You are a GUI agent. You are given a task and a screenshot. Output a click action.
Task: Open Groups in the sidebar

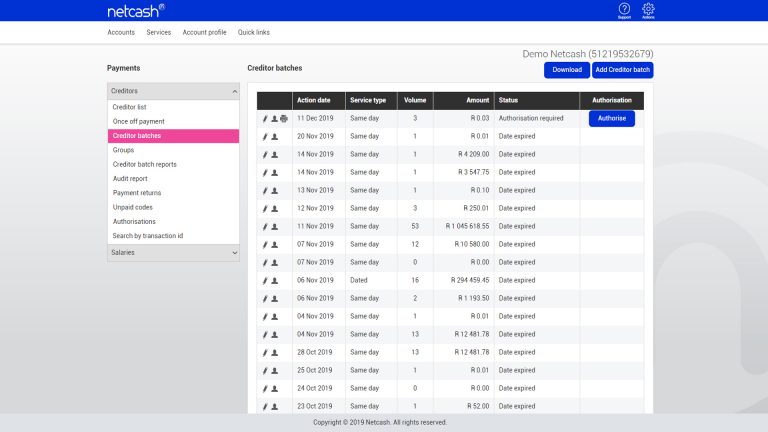123,150
